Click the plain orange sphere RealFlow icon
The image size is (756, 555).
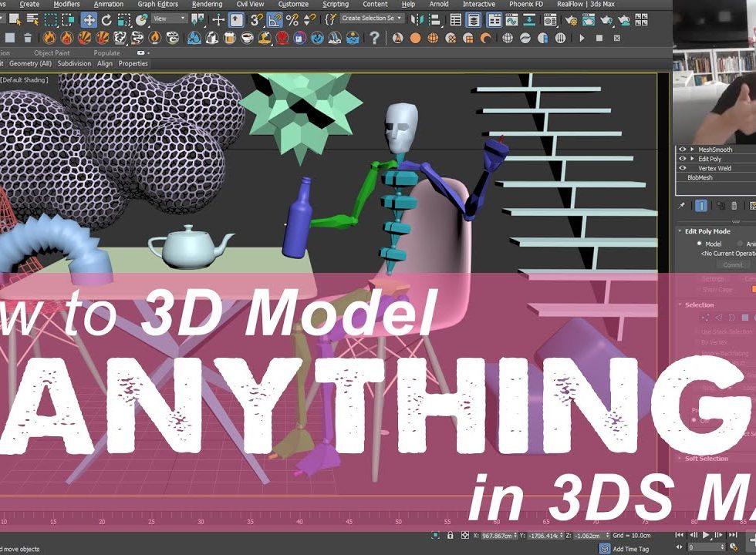pos(415,38)
